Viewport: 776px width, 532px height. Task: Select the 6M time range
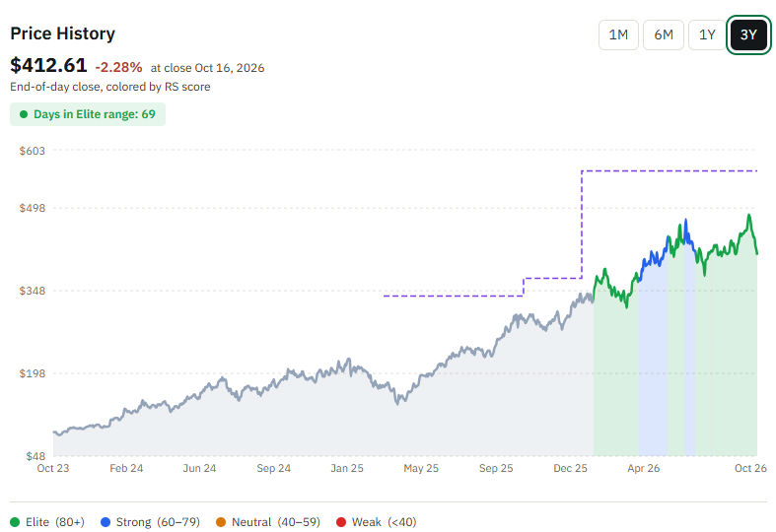click(664, 34)
